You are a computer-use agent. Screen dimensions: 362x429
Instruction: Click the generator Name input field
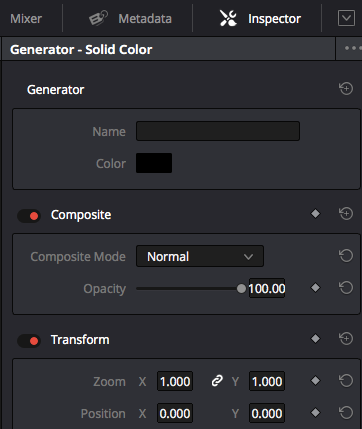click(218, 131)
